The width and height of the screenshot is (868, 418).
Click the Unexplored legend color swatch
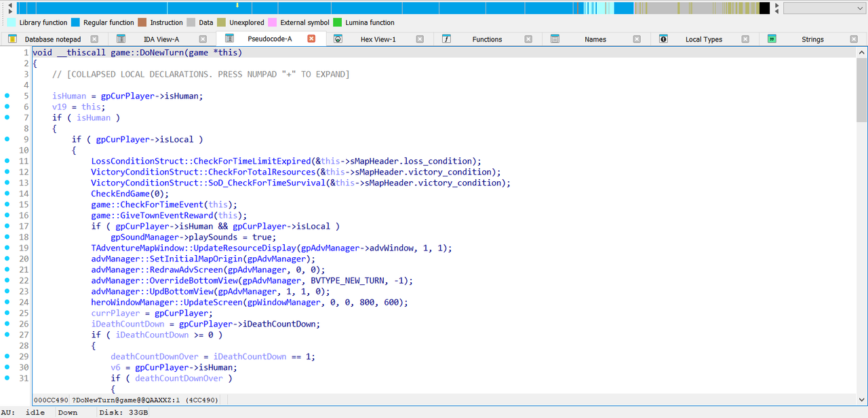click(x=222, y=22)
